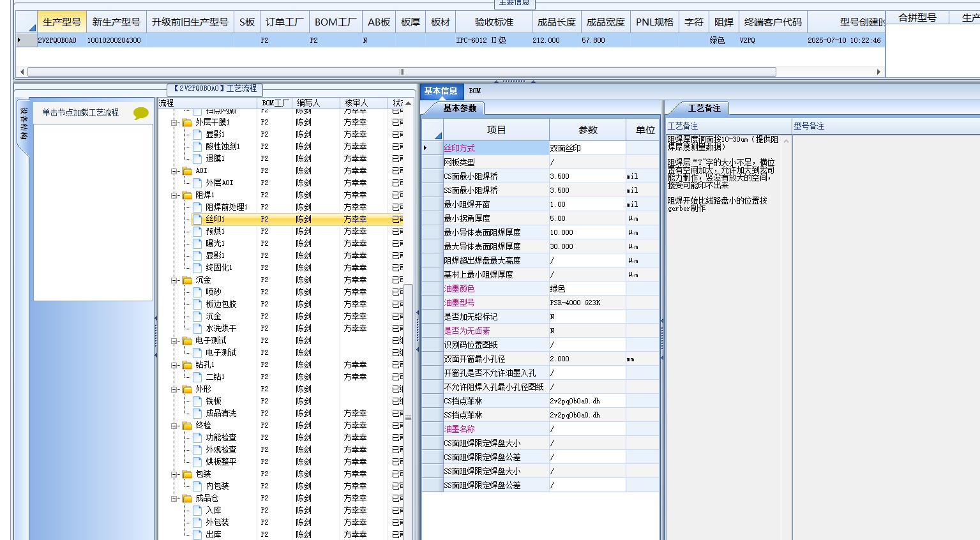Switch to the 基本信息 tab
Viewport: 980px width, 540px height.
click(x=441, y=91)
